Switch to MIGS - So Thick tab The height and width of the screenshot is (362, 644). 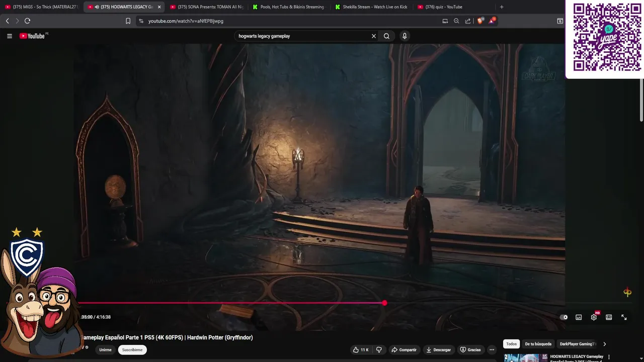tap(41, 7)
